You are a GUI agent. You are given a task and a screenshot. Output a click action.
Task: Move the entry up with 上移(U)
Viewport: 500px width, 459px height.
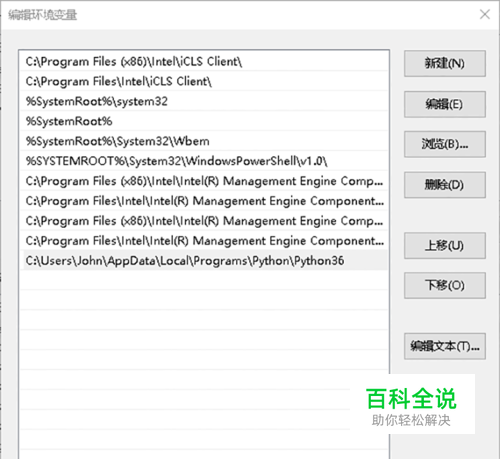click(445, 246)
